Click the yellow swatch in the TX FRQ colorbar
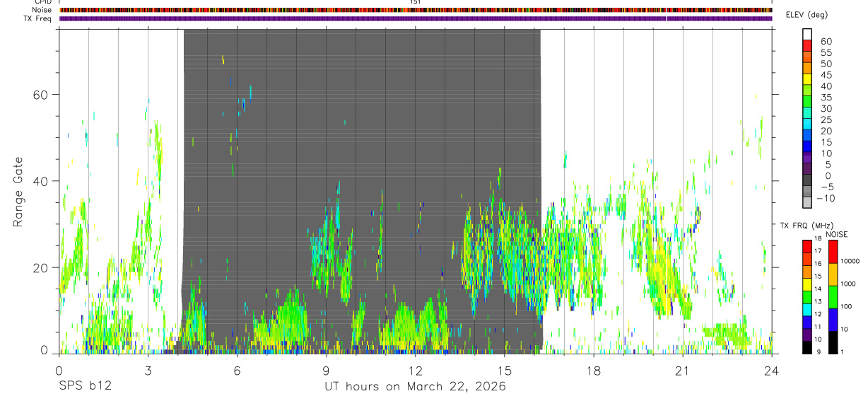 807,284
